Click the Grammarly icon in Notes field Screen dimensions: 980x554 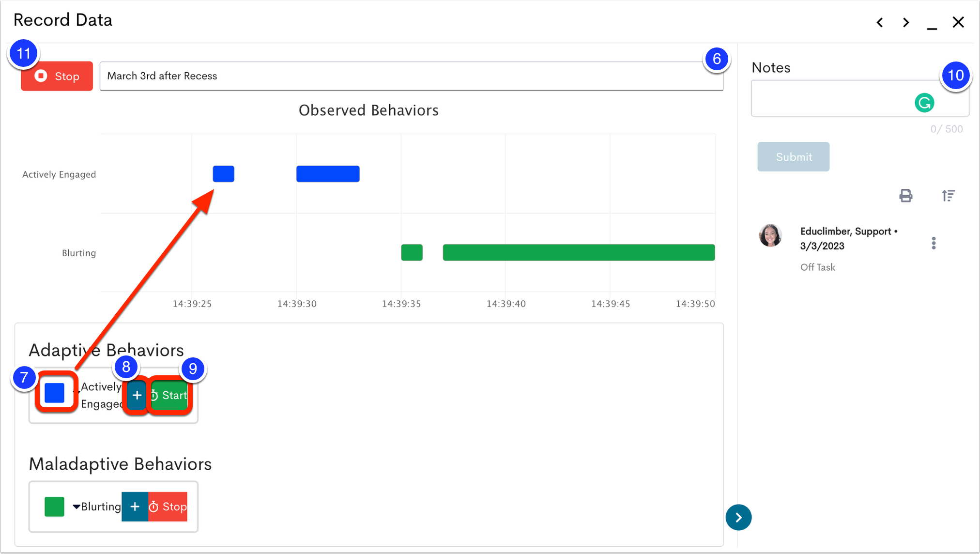point(924,103)
